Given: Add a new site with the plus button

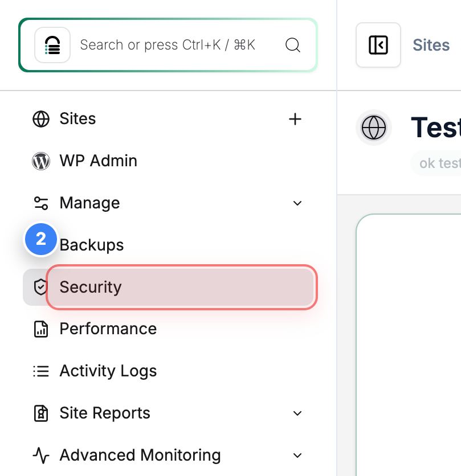Looking at the screenshot, I should point(295,119).
